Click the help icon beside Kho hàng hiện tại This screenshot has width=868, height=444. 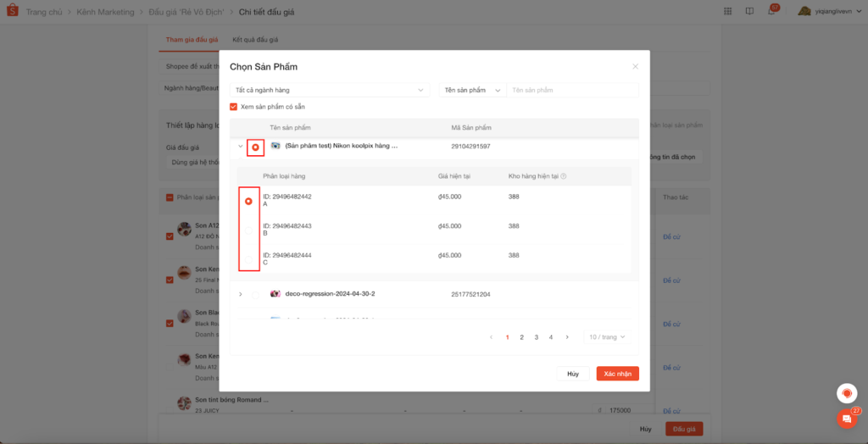(x=563, y=176)
